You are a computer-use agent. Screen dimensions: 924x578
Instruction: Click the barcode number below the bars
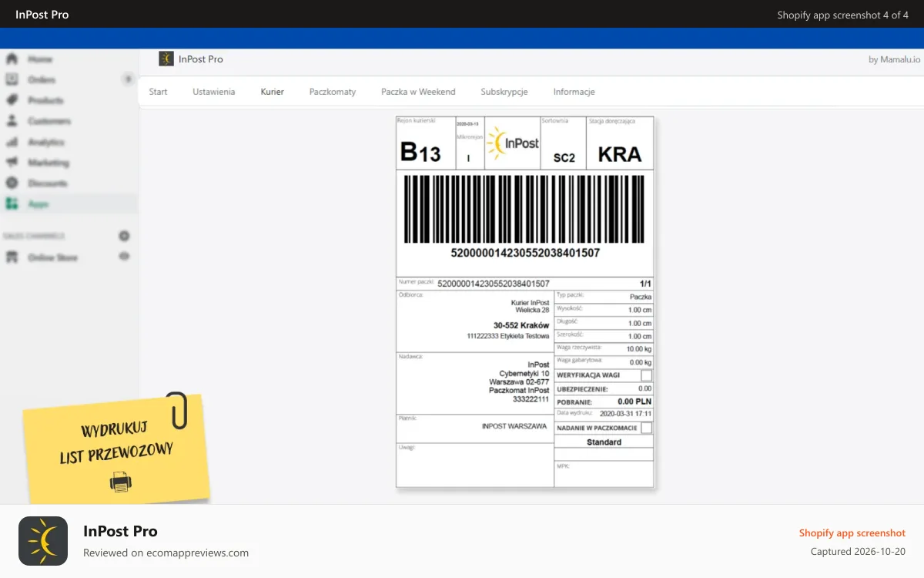(525, 253)
